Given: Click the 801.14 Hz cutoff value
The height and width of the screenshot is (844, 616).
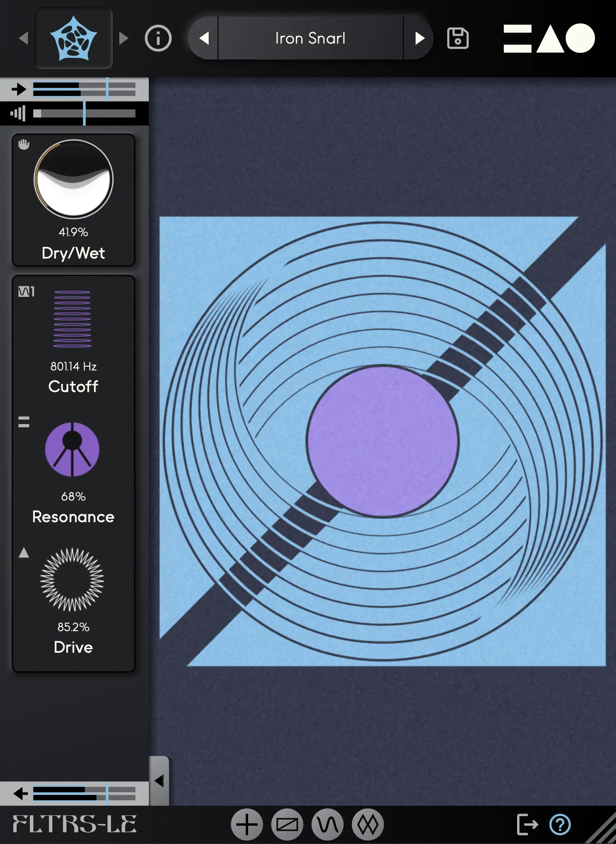Looking at the screenshot, I should point(74,366).
